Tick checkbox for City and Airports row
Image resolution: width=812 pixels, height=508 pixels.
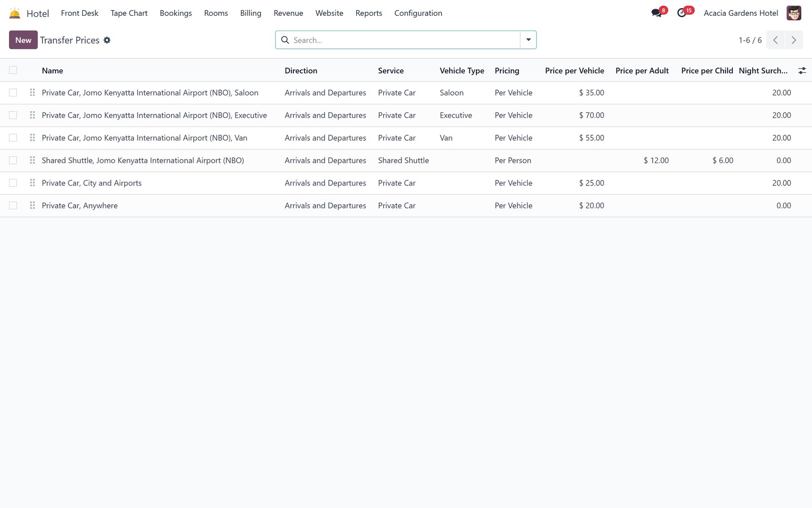pos(13,183)
